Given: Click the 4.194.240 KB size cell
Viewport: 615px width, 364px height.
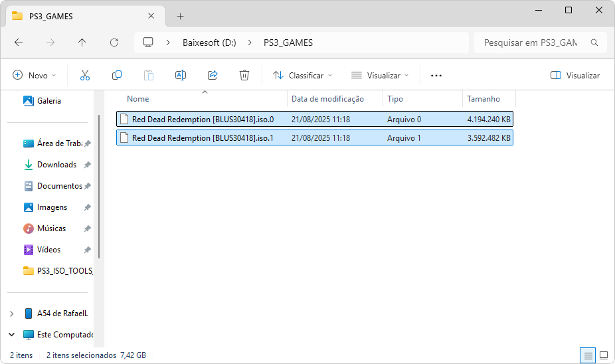Looking at the screenshot, I should (x=489, y=120).
